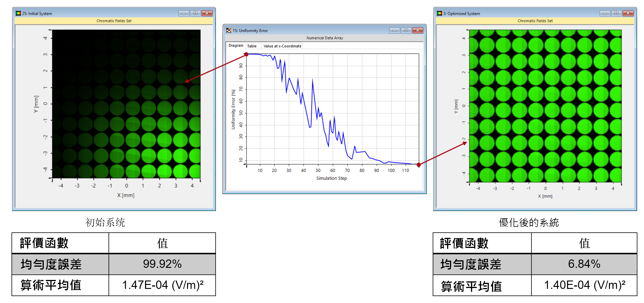
Task: Switch to the Diagram tab
Action: (x=236, y=46)
